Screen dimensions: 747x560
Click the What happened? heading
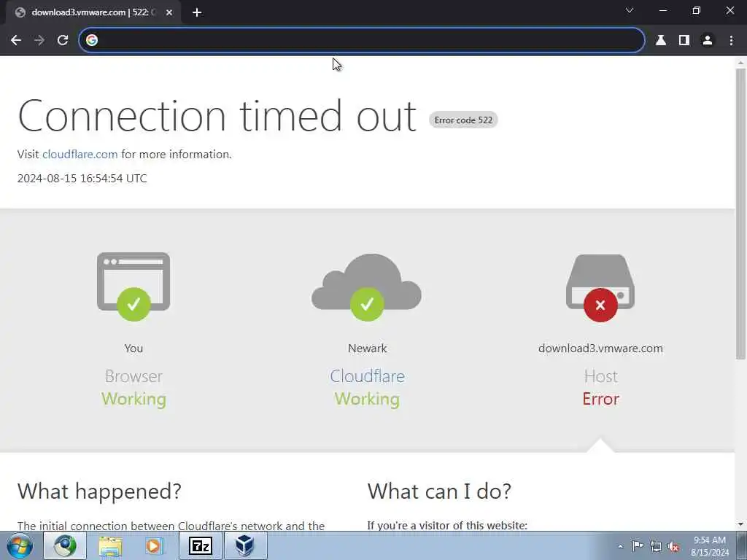pos(99,491)
